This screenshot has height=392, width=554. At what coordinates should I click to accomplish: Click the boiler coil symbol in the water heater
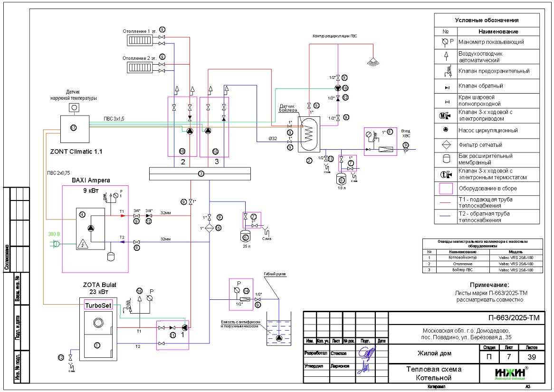click(x=310, y=130)
